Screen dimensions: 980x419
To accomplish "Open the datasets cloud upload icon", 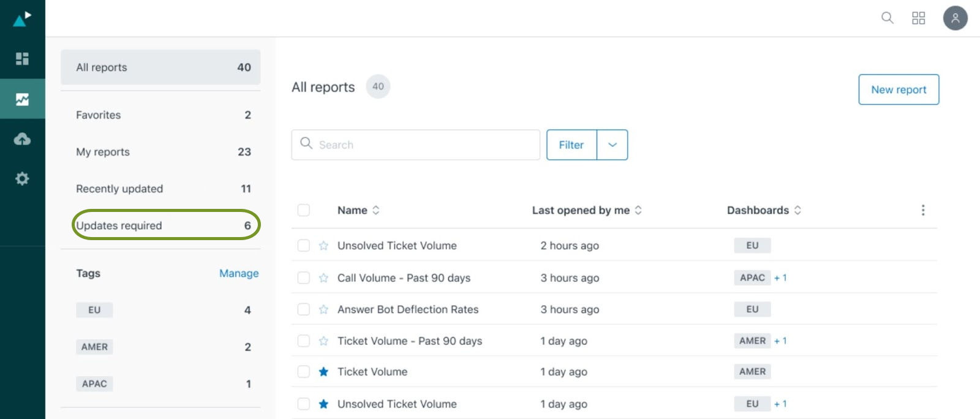I will (x=22, y=139).
